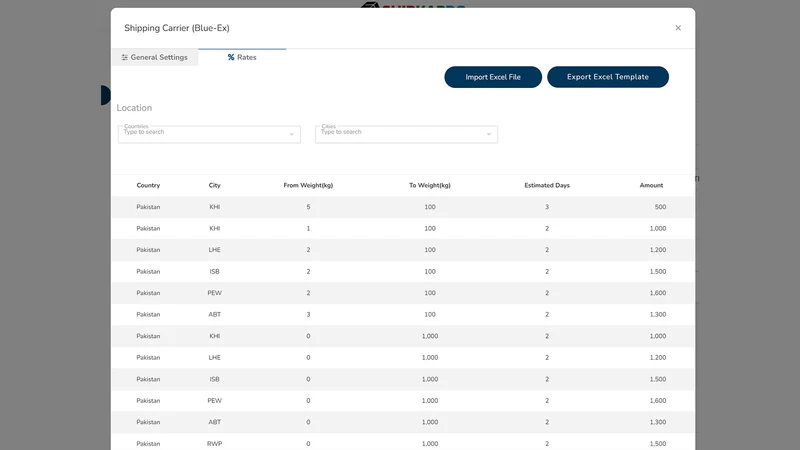Click the dark side tab behind the dialog
800x450 pixels.
click(x=106, y=95)
